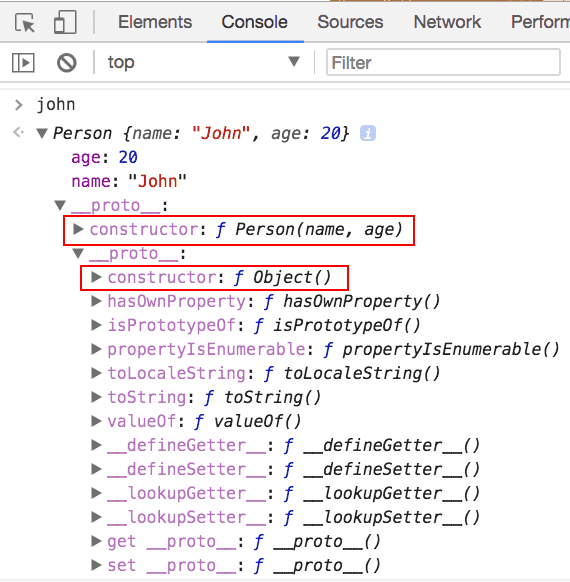The image size is (570, 582).
Task: Expand constructor f Object() entry
Action: pyautogui.click(x=96, y=277)
